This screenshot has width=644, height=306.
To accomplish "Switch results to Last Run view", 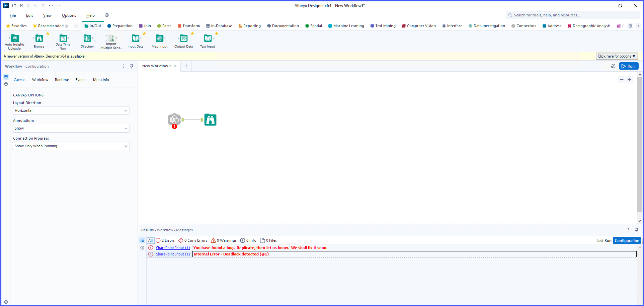I will point(604,240).
